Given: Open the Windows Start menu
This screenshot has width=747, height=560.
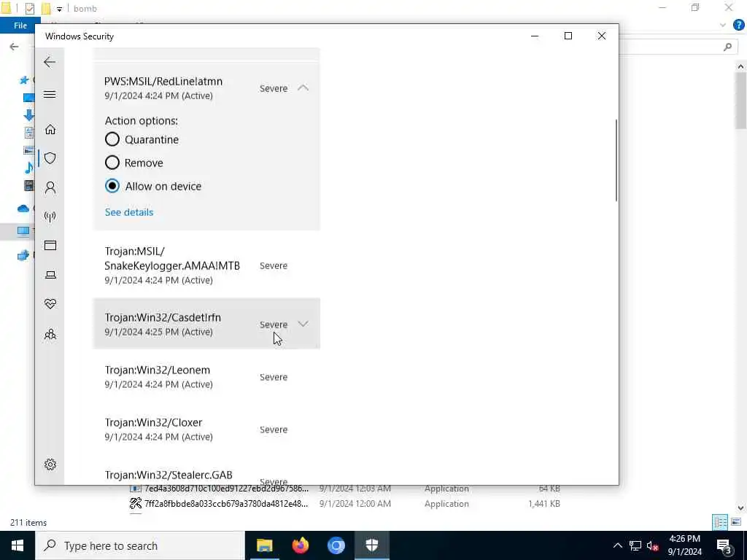Looking at the screenshot, I should 18,545.
